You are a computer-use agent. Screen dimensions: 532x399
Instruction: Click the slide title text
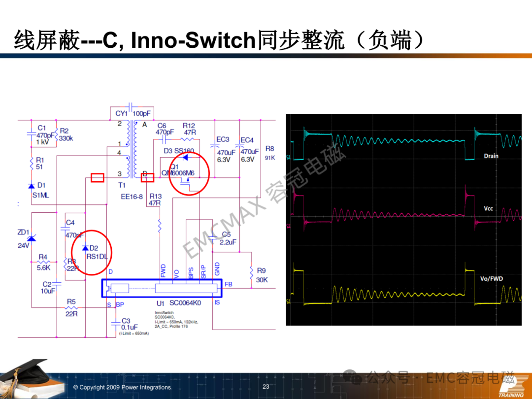219,40
